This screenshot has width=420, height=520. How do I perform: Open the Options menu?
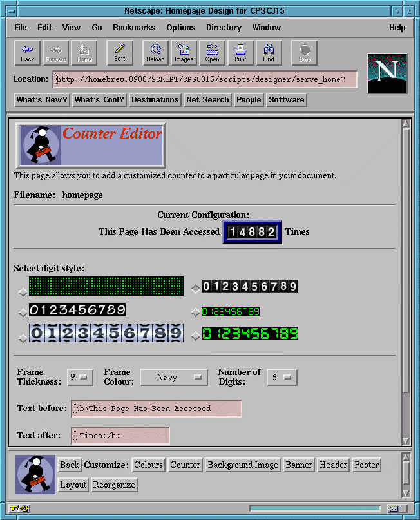click(180, 28)
